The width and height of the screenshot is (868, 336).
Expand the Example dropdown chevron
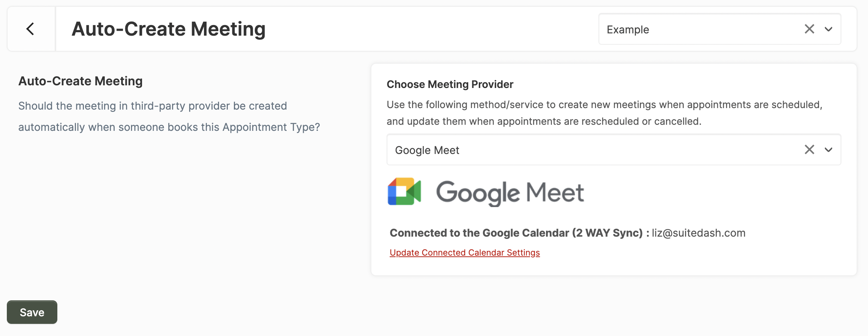[x=829, y=29]
